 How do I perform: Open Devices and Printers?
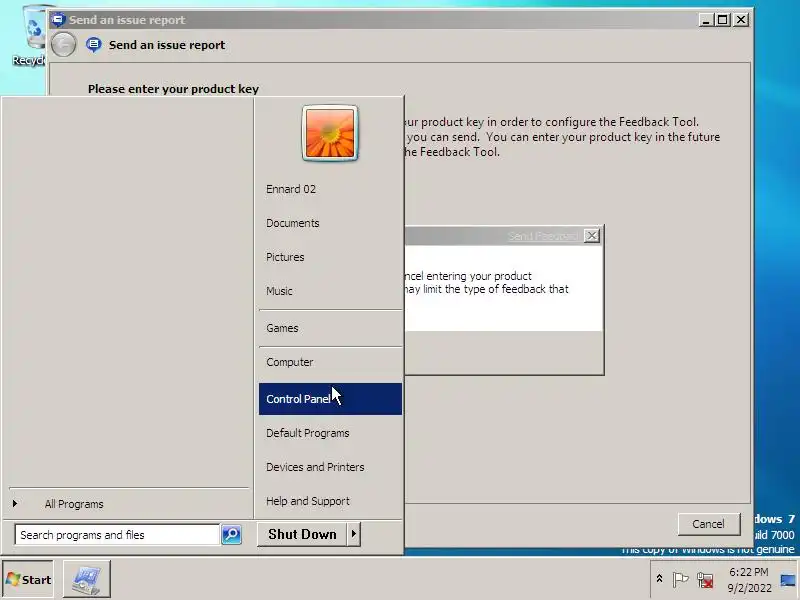(330, 467)
